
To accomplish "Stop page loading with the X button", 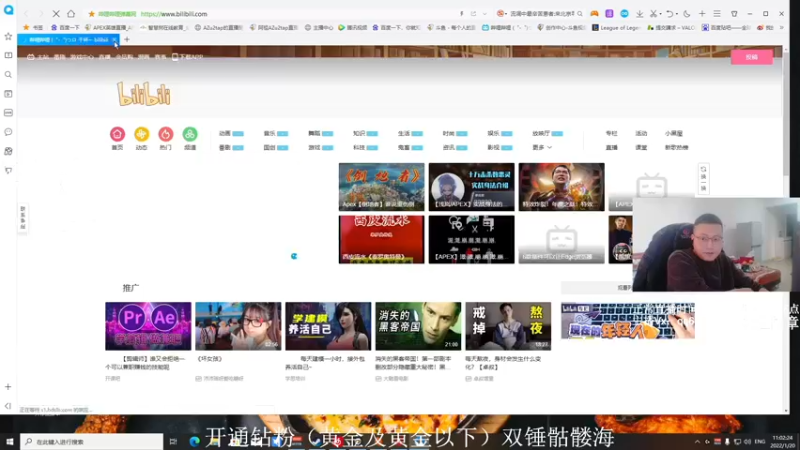I will point(56,14).
